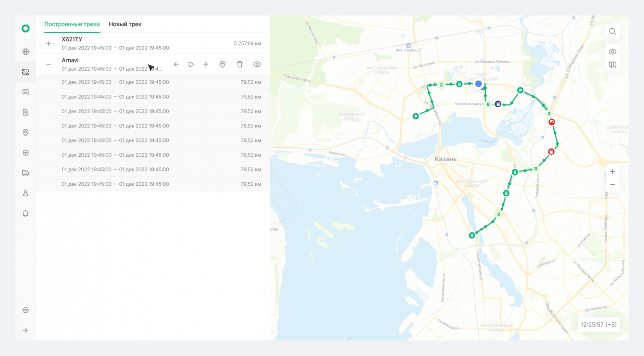This screenshot has width=644, height=356.
Task: Expand the sidebar with bottom arrow
Action: tap(25, 331)
